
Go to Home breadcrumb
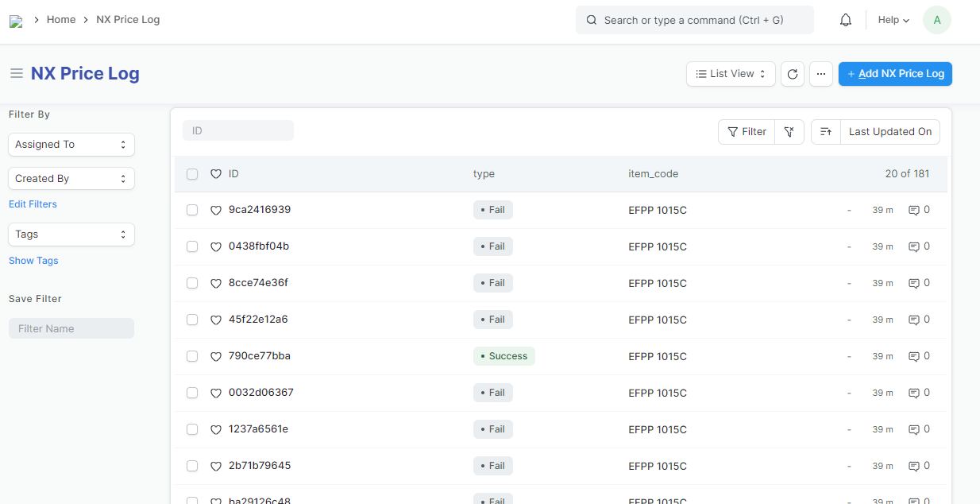[x=61, y=20]
